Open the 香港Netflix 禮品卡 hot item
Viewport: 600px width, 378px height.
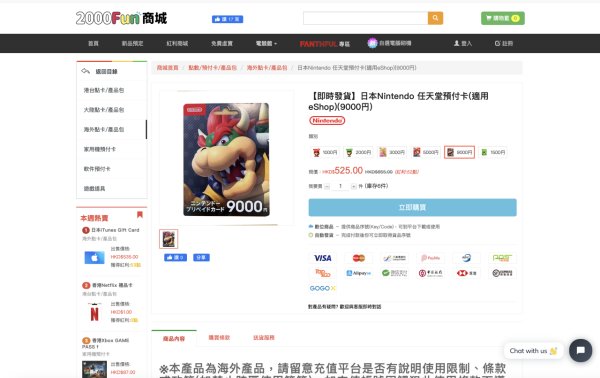pos(112,285)
